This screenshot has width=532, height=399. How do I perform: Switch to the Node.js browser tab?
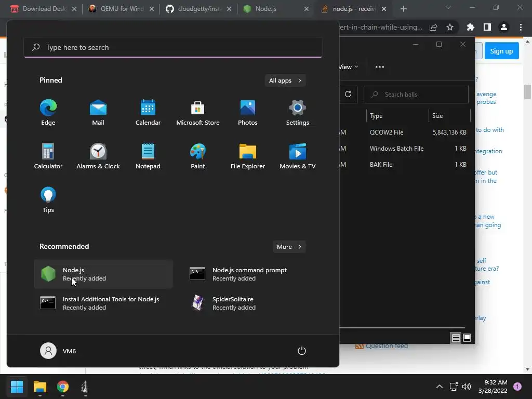tap(276, 9)
